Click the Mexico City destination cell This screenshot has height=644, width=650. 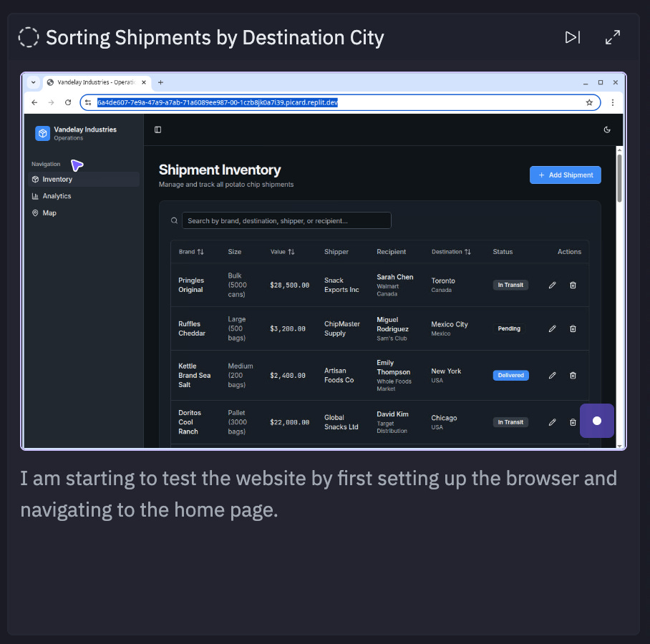450,328
